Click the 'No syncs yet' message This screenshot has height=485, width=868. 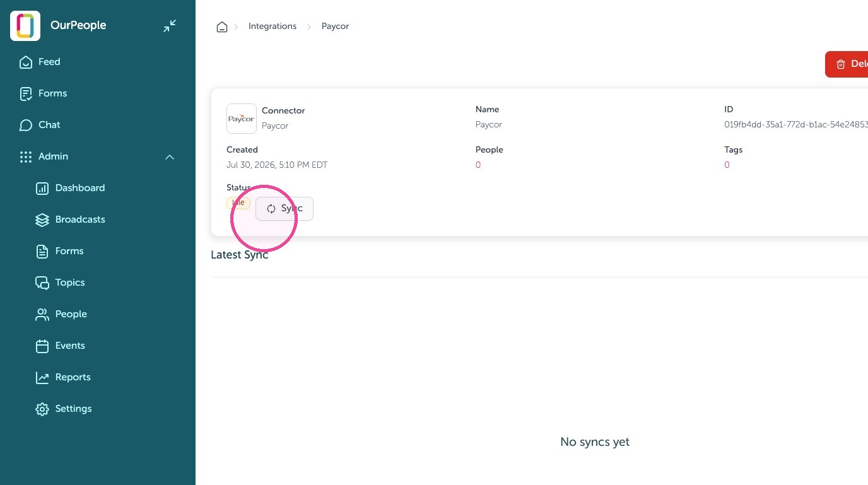pos(595,442)
